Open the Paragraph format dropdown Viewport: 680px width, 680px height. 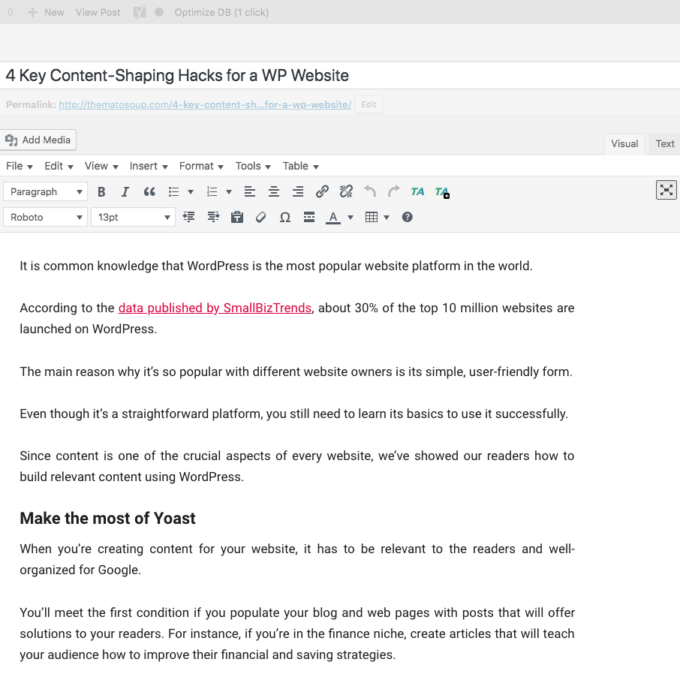46,191
